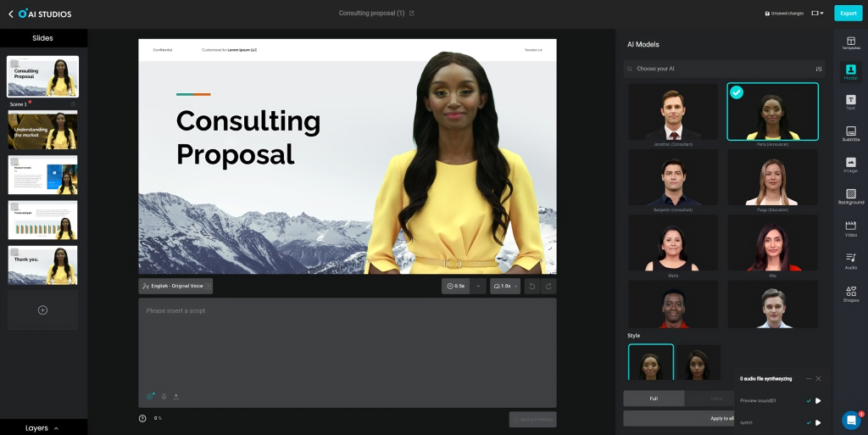Open the Templates panel in the sidebar
868x435 pixels.
pos(850,43)
